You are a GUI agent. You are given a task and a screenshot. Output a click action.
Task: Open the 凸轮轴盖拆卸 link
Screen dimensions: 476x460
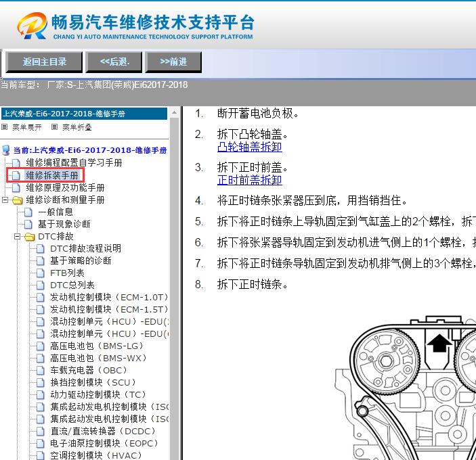pyautogui.click(x=250, y=147)
